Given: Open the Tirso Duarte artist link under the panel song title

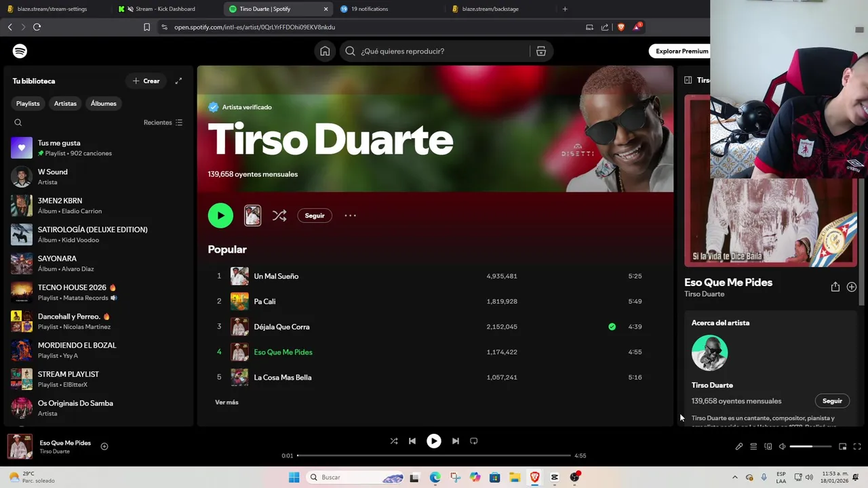Looking at the screenshot, I should point(704,294).
